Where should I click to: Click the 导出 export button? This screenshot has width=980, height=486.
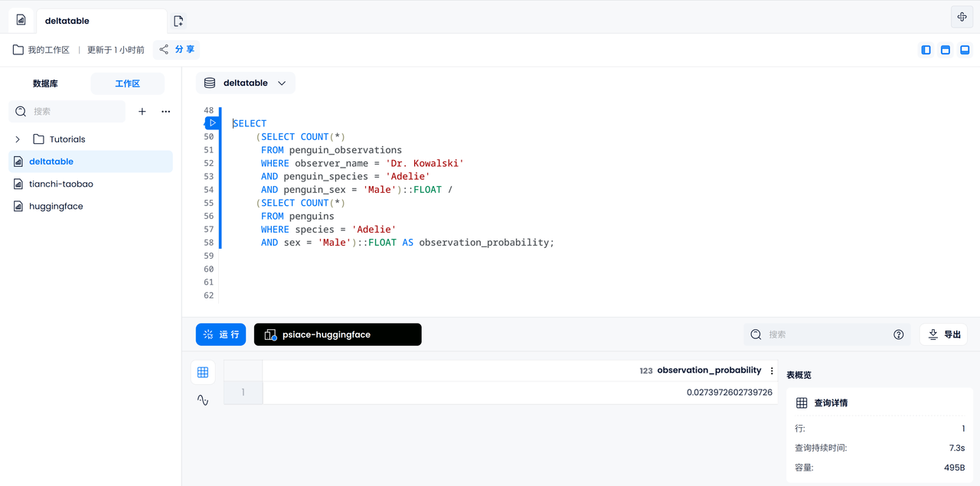(x=944, y=334)
